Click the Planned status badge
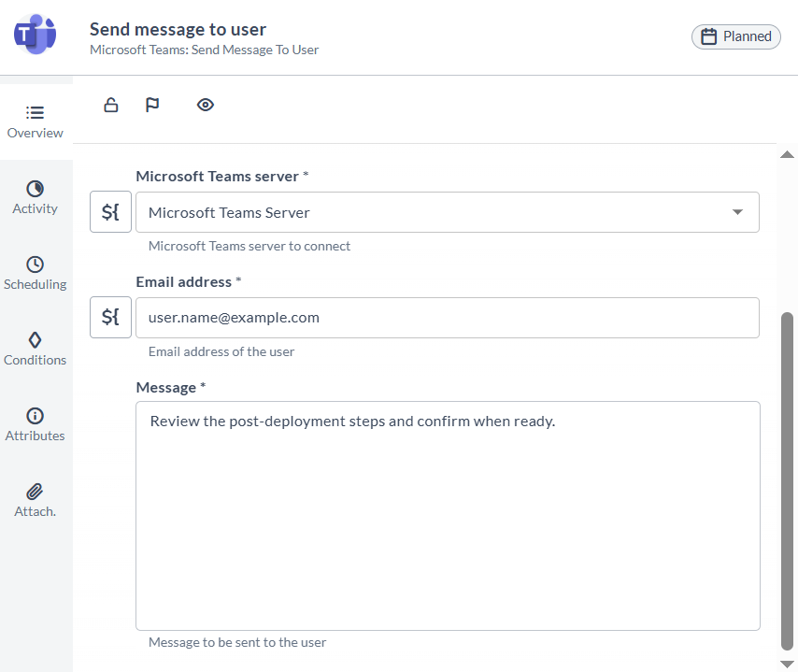 click(x=736, y=36)
